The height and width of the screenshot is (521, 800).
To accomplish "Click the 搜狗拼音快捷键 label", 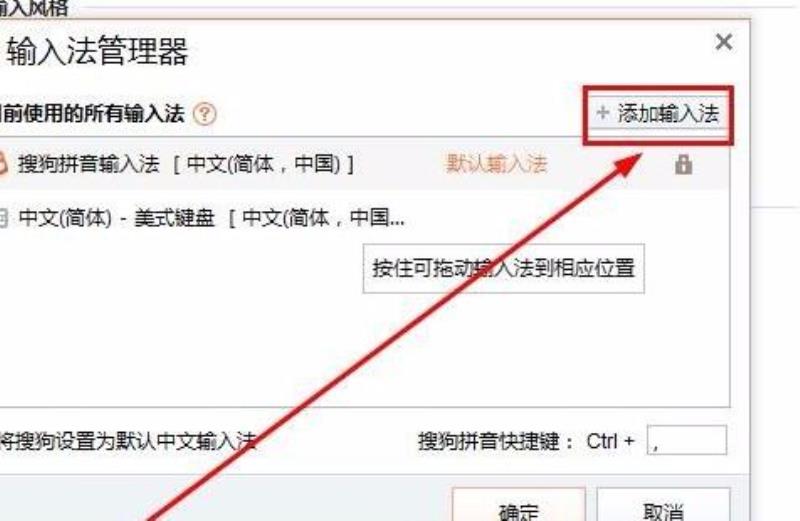I will 495,441.
